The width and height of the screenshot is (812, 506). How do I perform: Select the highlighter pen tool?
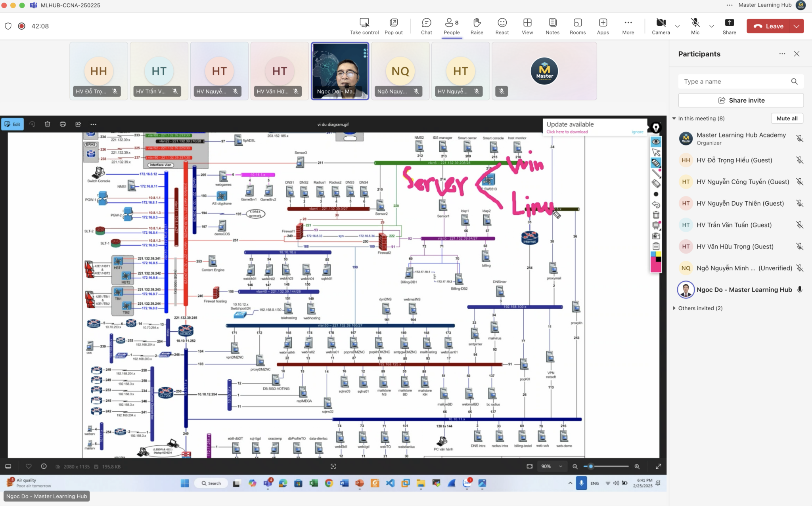[x=656, y=163]
